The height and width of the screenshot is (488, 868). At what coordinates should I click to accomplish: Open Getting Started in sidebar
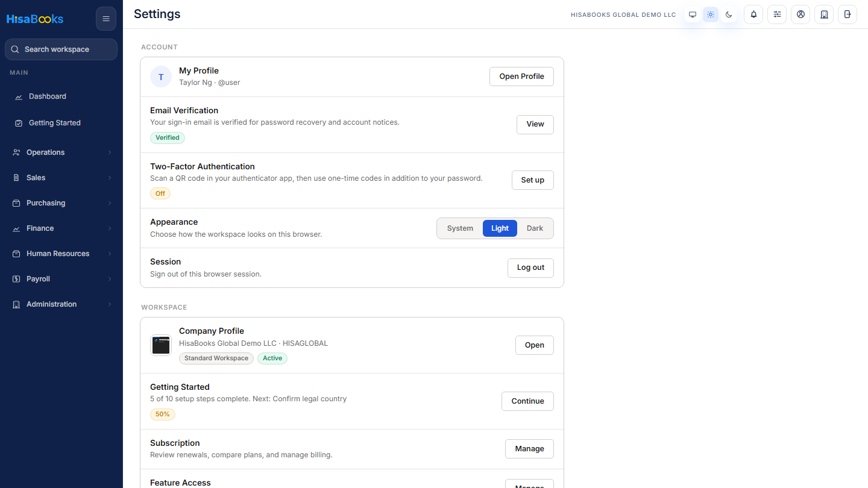61,123
